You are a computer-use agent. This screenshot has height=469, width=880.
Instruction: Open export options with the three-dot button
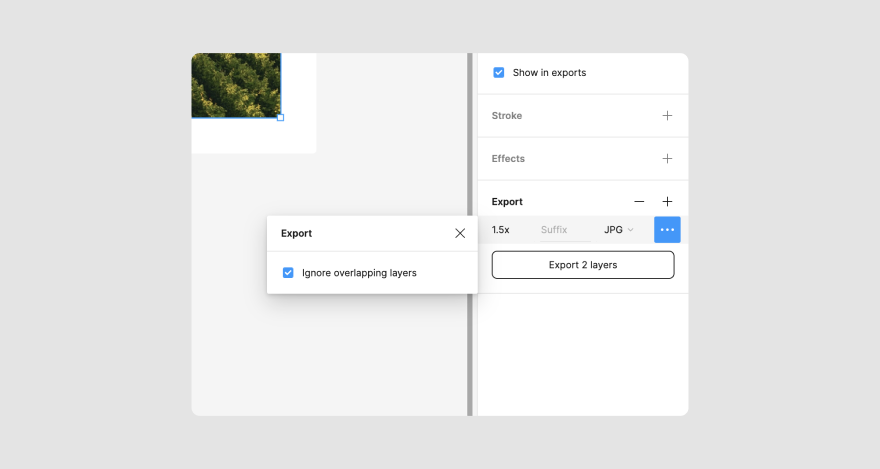tap(667, 229)
